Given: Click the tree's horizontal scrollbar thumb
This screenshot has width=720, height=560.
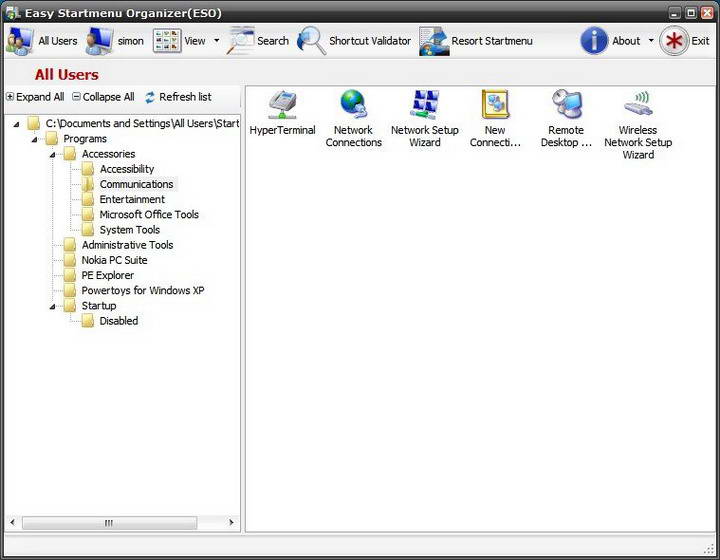Looking at the screenshot, I should pos(109,522).
